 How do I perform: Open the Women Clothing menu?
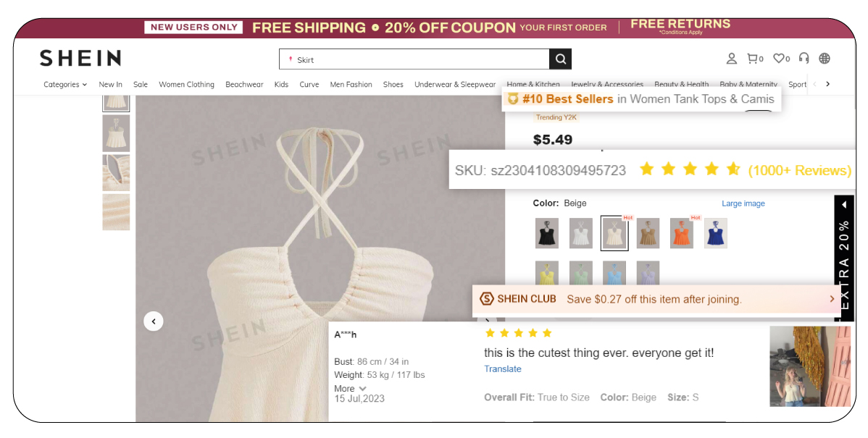pyautogui.click(x=186, y=84)
